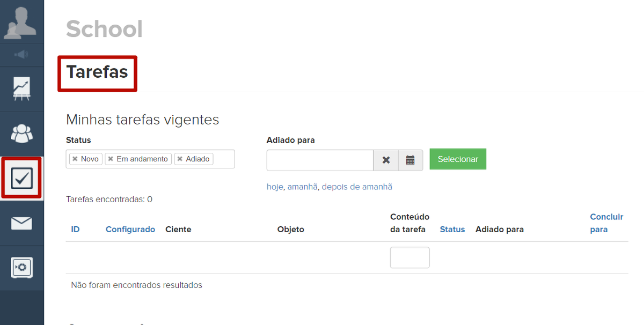This screenshot has width=644, height=325.
Task: Open the users group sidebar icon
Action: click(x=21, y=134)
